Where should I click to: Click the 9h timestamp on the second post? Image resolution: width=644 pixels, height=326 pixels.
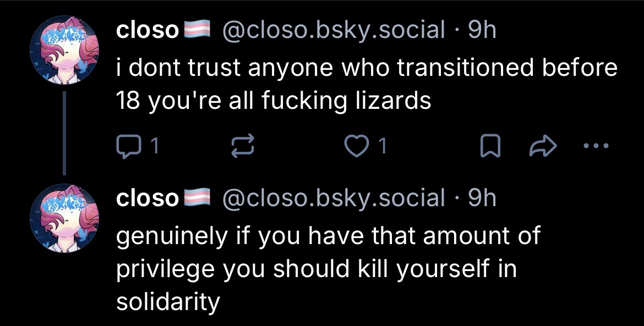pyautogui.click(x=482, y=198)
